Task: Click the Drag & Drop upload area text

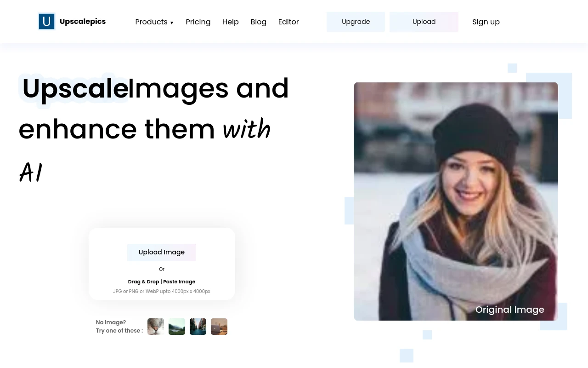Action: coord(162,282)
